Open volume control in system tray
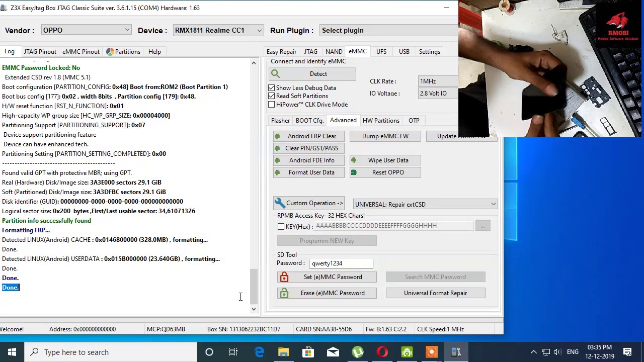Screen dimensions: 644x362 (x=557, y=352)
